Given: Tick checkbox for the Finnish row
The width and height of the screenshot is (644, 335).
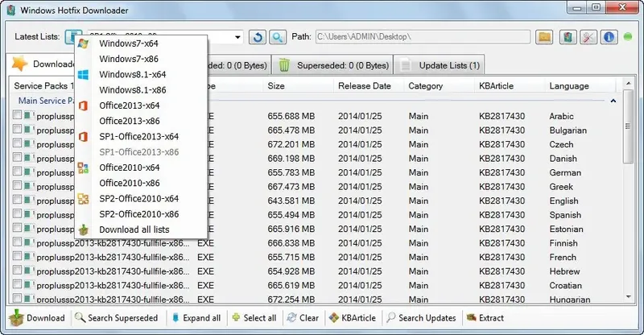Looking at the screenshot, I should click(17, 242).
